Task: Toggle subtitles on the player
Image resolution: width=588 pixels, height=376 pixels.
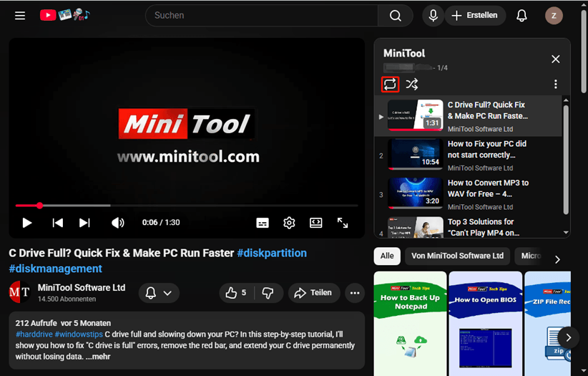Action: pos(262,223)
